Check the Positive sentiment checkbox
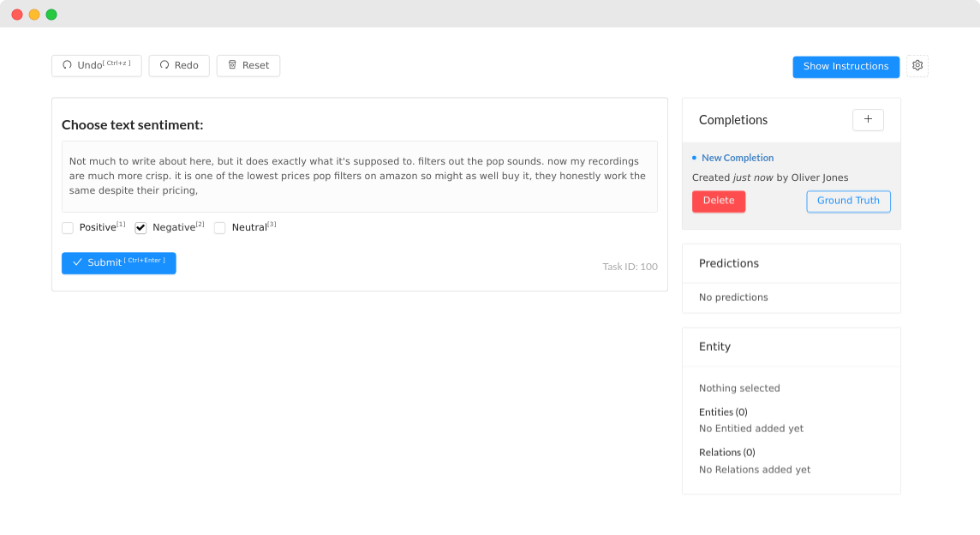The image size is (980, 535). click(68, 228)
